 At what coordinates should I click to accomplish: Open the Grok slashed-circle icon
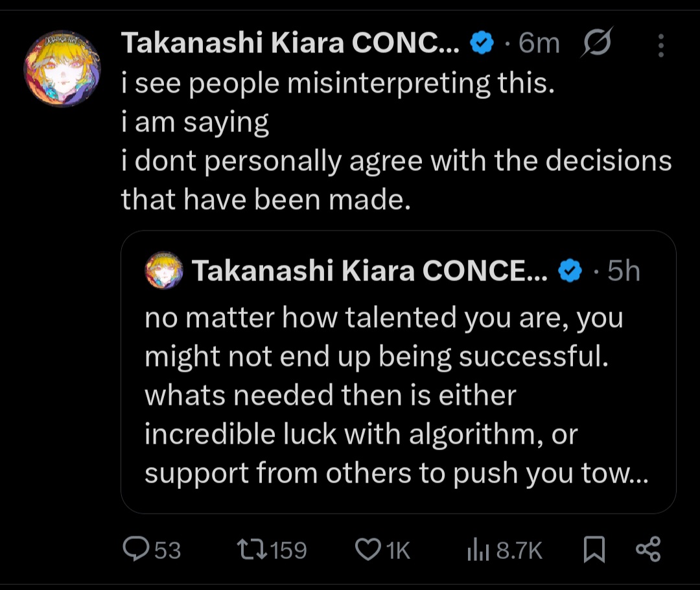(596, 45)
